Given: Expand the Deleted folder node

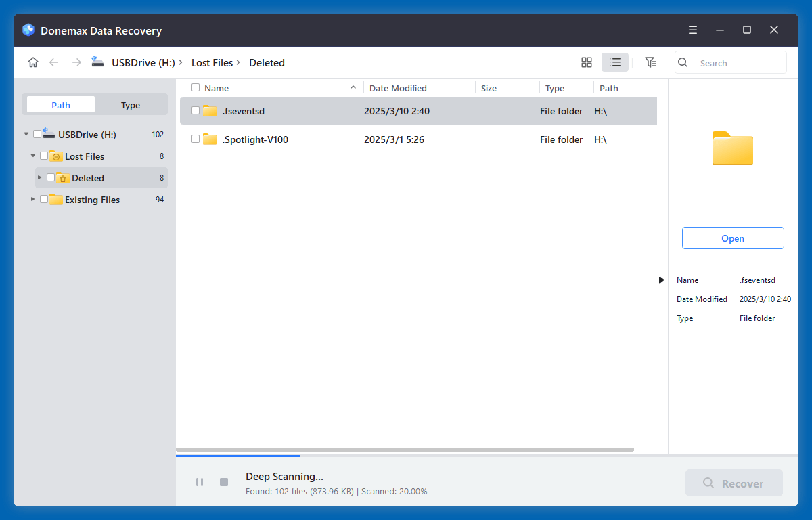Looking at the screenshot, I should (x=39, y=177).
